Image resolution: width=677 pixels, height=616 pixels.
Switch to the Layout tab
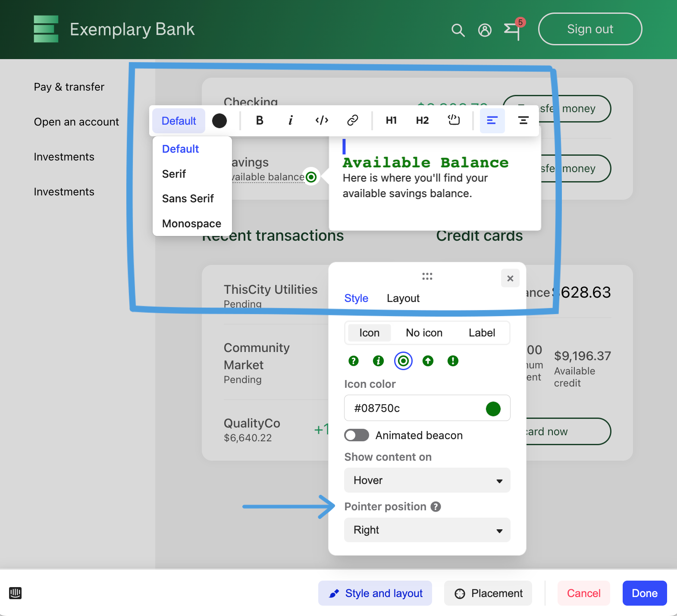403,299
